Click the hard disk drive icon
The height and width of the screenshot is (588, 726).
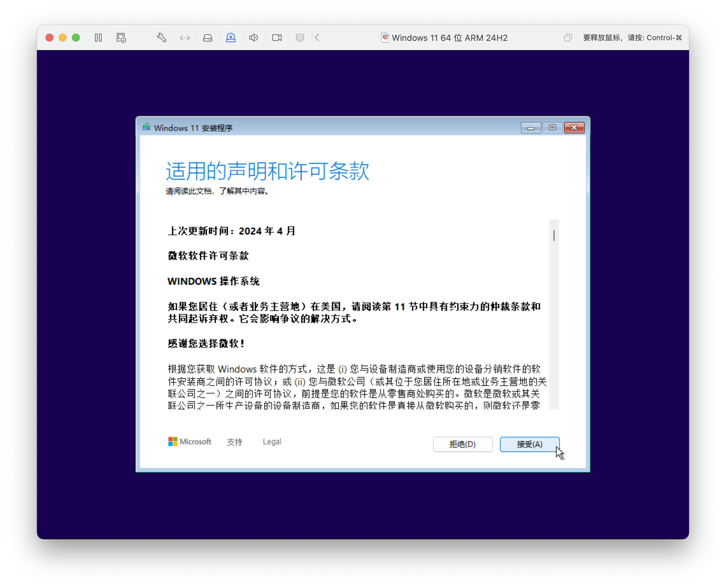pos(208,38)
